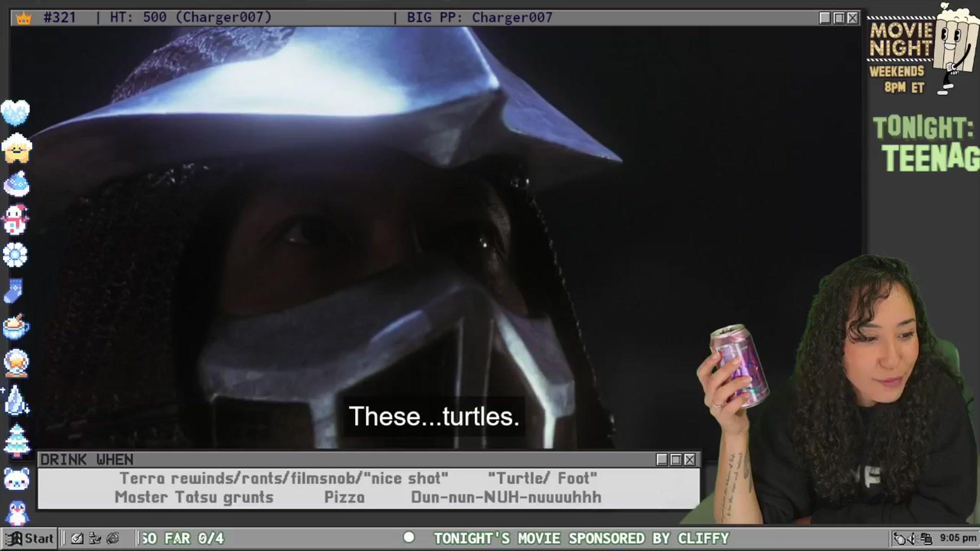Open the network quick launch icon
The width and height of the screenshot is (980, 551).
[95, 538]
